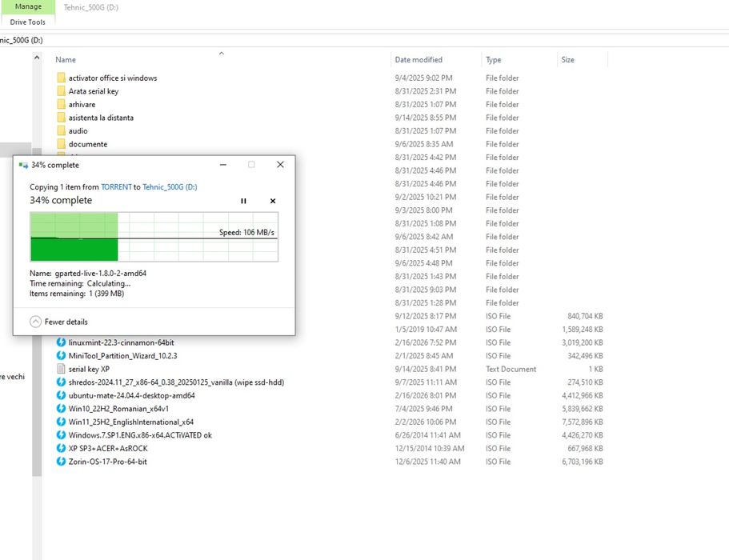Select file name linuxmint-22.3-cinnamon-64bit
The image size is (729, 560).
[x=122, y=342]
